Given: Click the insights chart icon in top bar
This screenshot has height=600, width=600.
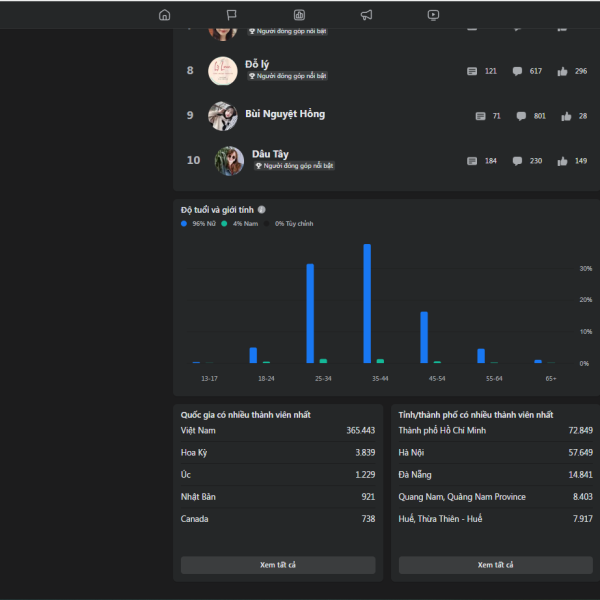Looking at the screenshot, I should [x=299, y=15].
